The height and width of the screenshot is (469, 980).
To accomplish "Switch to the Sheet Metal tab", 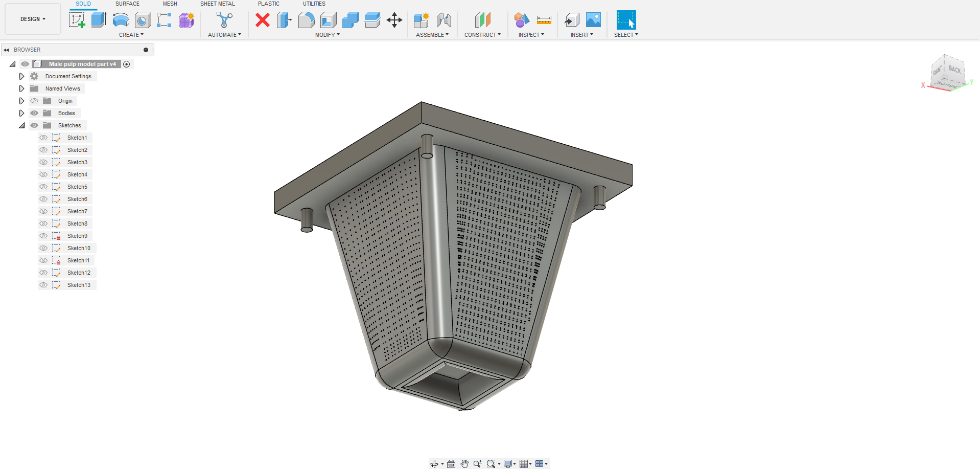I will point(218,4).
